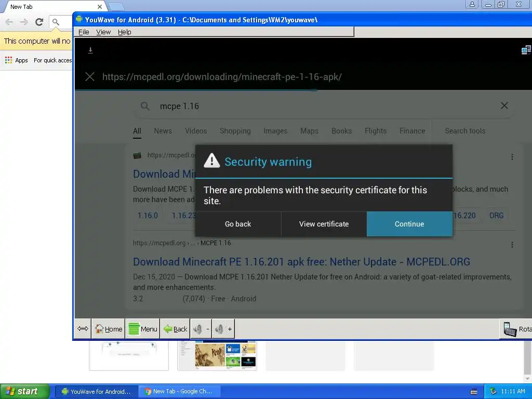Click Continue in the Security warning dialog

coord(409,224)
